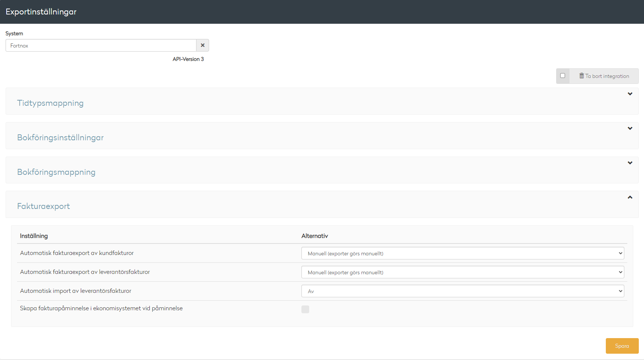Click the Spara button
644x360 pixels.
pyautogui.click(x=622, y=346)
